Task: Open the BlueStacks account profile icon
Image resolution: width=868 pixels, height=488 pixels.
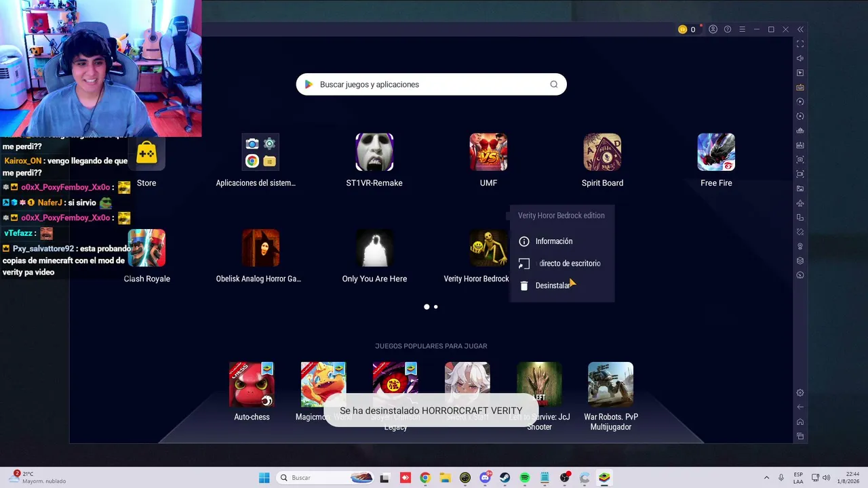Action: 713,29
